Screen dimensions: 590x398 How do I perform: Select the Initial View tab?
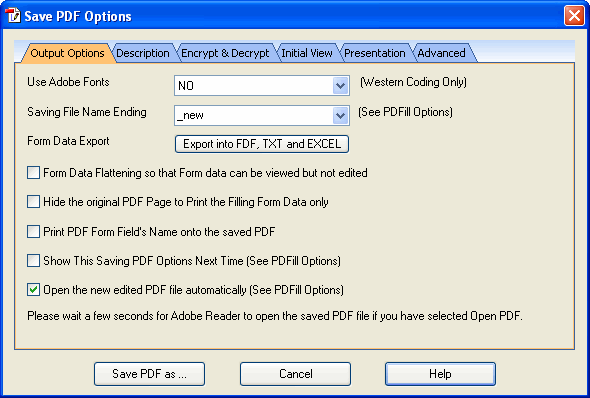(307, 53)
